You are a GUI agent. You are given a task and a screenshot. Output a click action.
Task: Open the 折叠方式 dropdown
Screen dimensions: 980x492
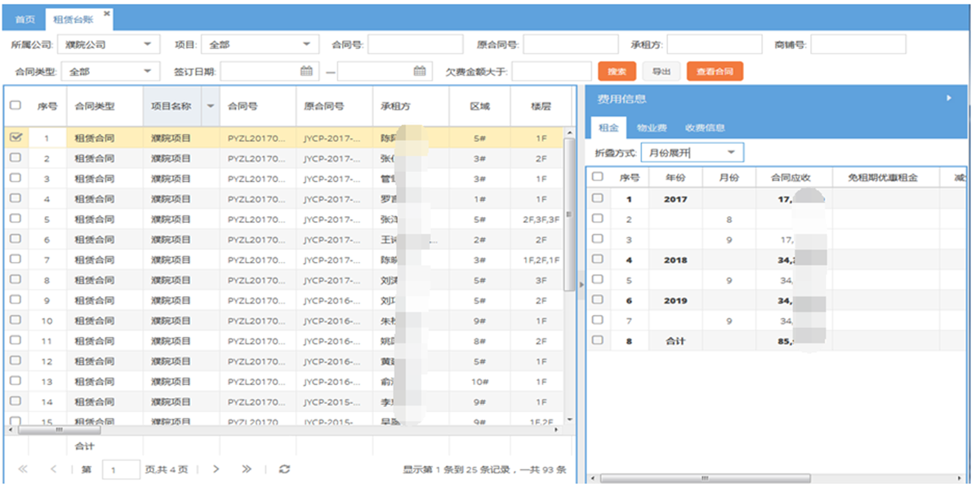[731, 152]
